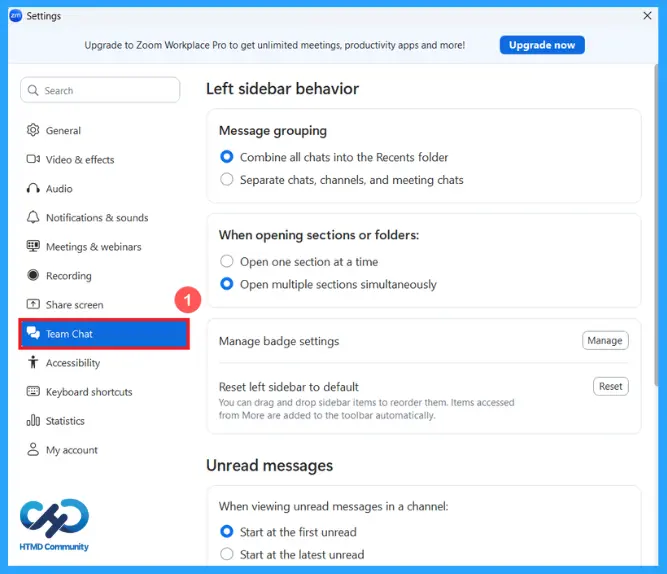Focus the settings Search field
This screenshot has height=574, width=667.
pos(100,90)
